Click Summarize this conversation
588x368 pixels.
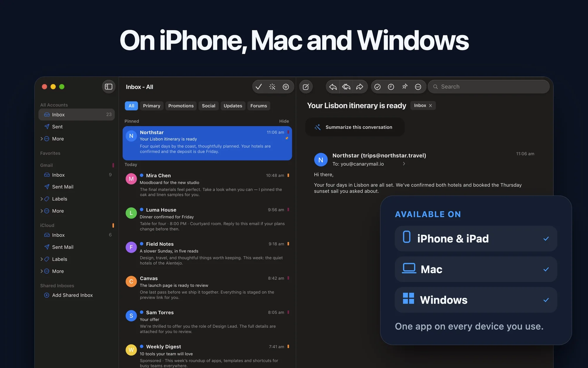355,127
